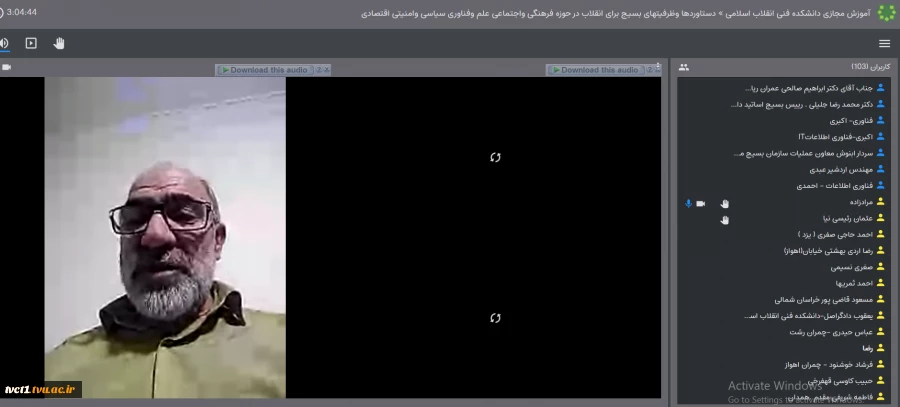This screenshot has height=407, width=900.
Task: Click avatar icon beside صفری نسیمی
Action: point(880,267)
